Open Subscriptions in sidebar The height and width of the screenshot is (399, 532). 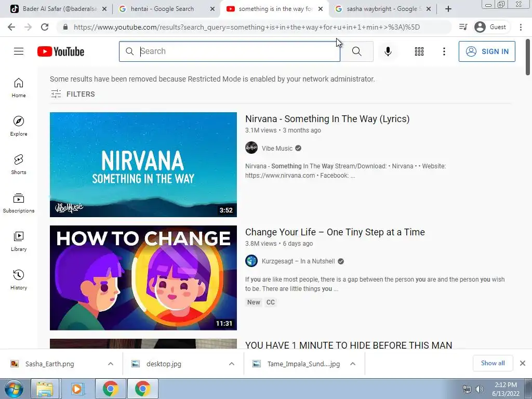point(19,203)
